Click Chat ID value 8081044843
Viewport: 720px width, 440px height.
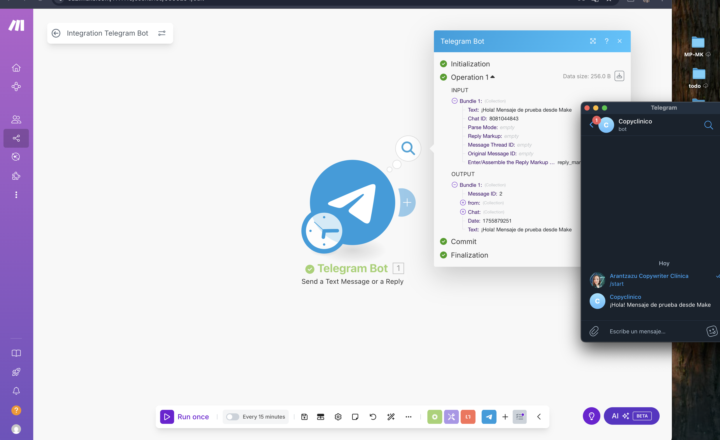(504, 118)
